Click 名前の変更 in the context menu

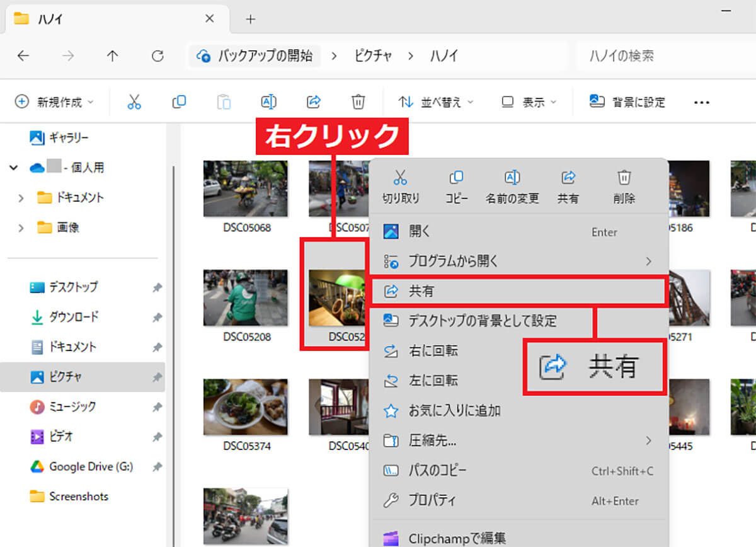512,187
